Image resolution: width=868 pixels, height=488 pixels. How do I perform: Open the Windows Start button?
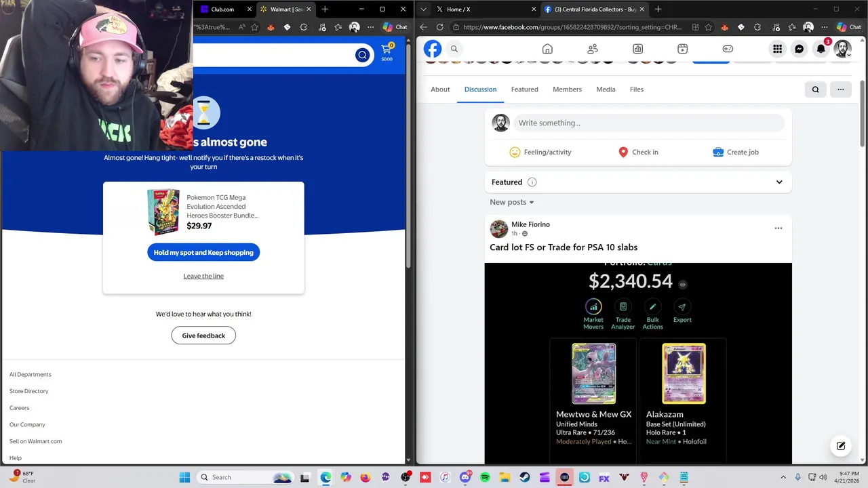(184, 477)
